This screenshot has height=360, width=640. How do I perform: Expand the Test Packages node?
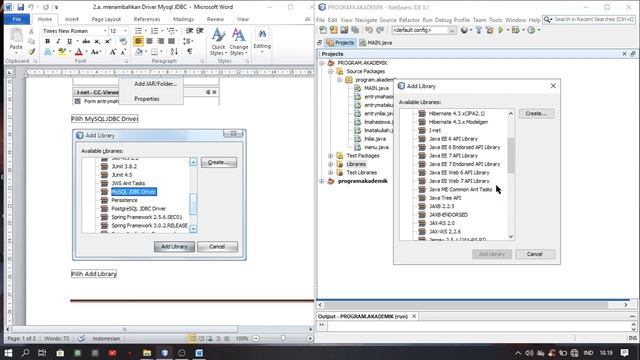tap(331, 156)
